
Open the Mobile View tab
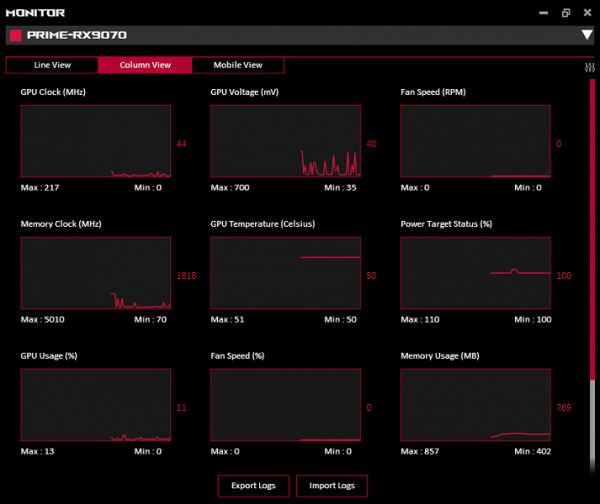[238, 65]
